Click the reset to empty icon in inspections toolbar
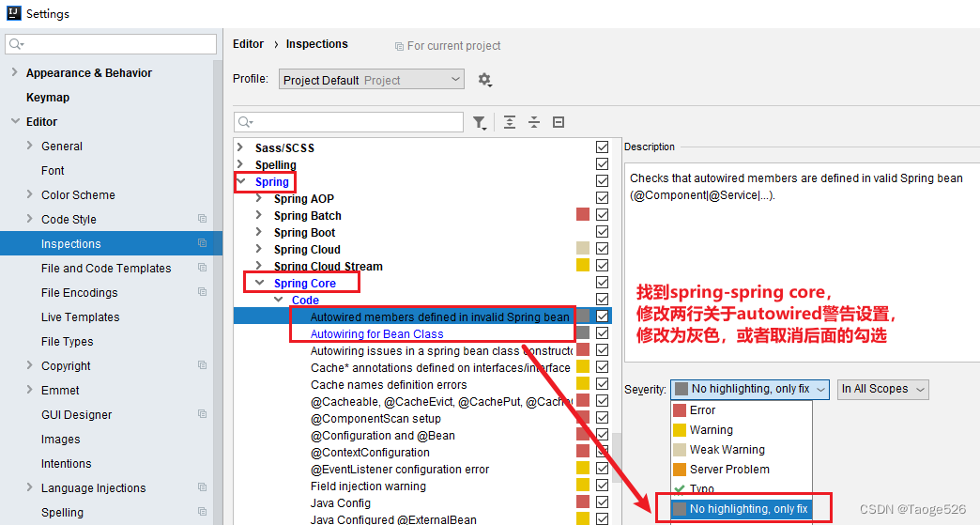Screen dimensions: 980x525 (x=559, y=122)
